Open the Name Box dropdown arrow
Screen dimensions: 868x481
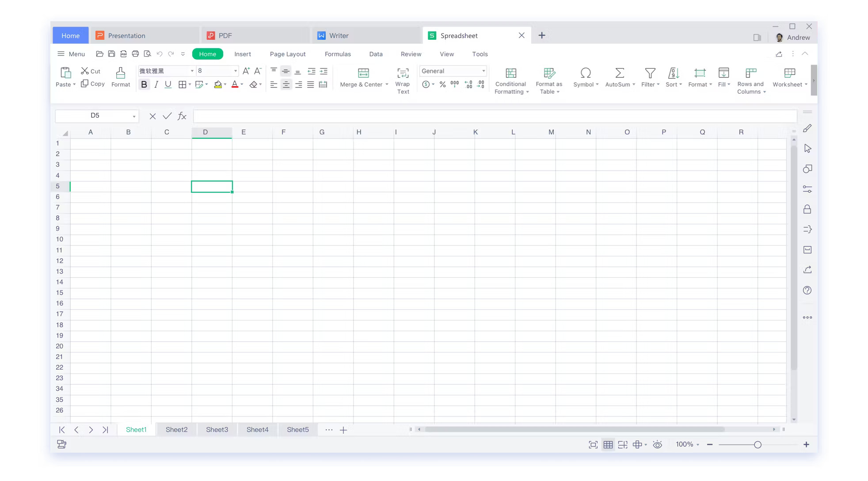pos(134,116)
